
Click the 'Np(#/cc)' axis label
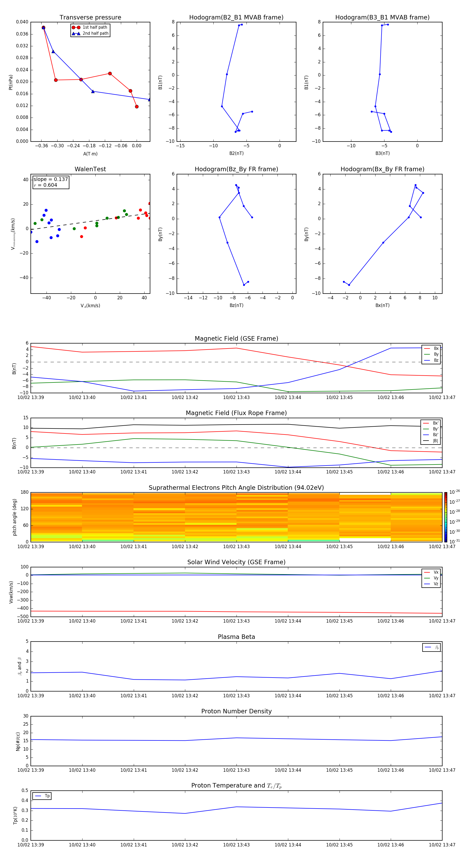(x=18, y=741)
